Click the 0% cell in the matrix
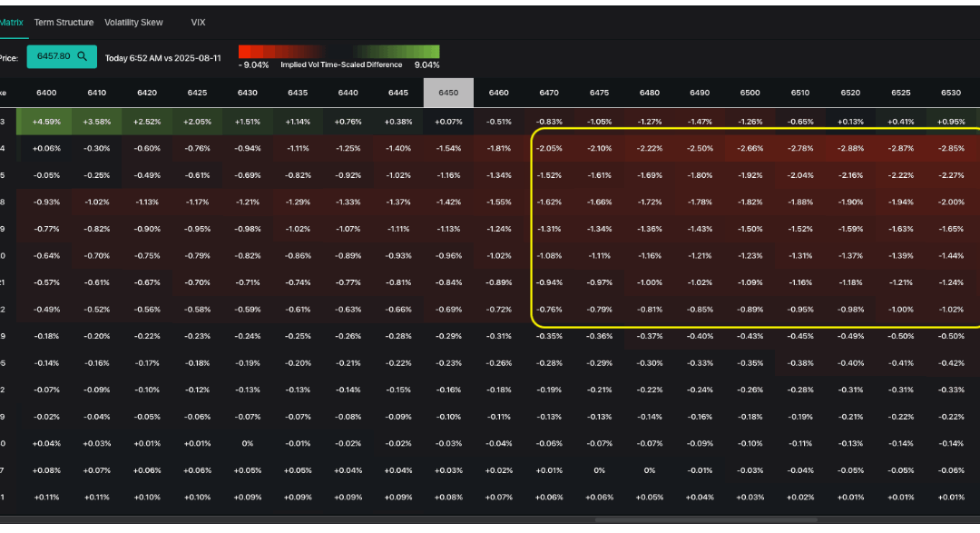 coord(248,444)
